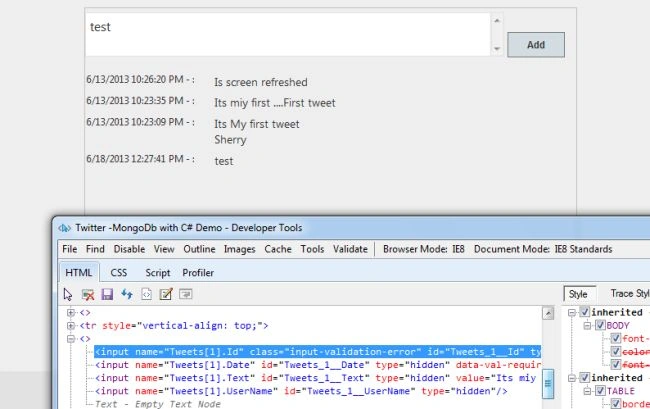Click the Add button
650x409 pixels.
536,45
